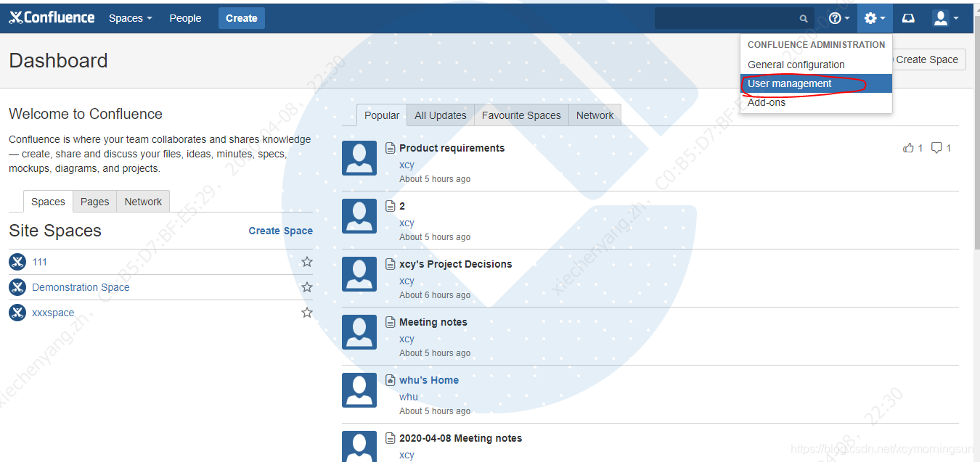Select the sidebar Network tab
980x462 pixels.
(143, 202)
